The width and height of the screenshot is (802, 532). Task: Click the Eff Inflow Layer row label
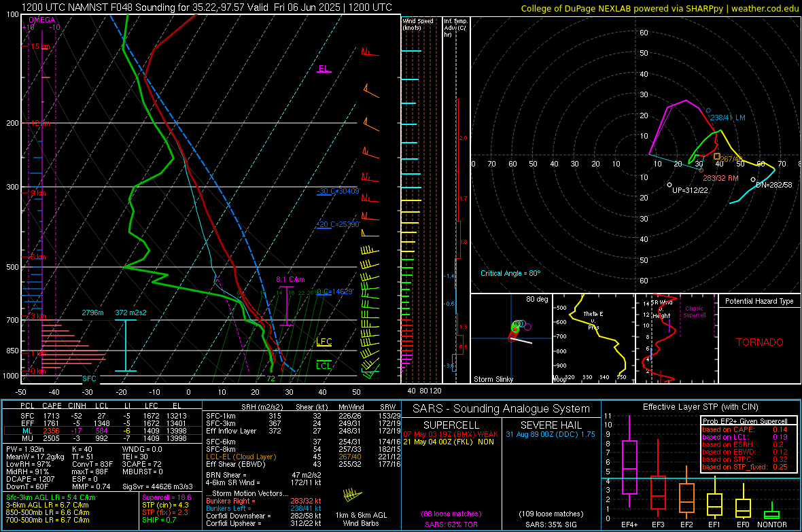230,431
